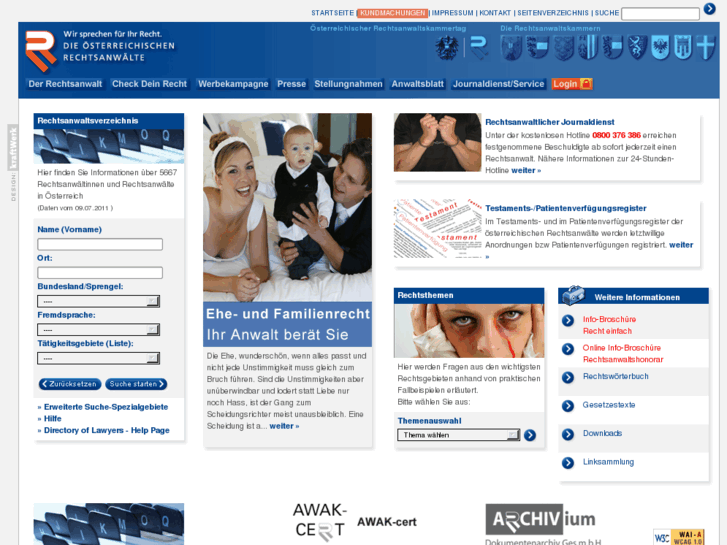Click the Name (Vorname) input field
727x545 pixels.
[x=100, y=244]
